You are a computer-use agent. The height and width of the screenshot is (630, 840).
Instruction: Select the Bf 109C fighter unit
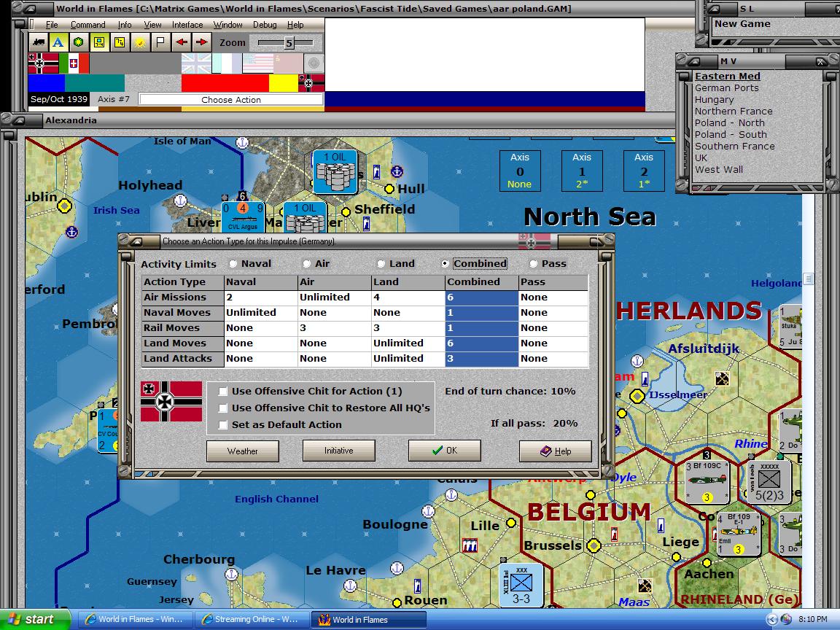pyautogui.click(x=707, y=481)
